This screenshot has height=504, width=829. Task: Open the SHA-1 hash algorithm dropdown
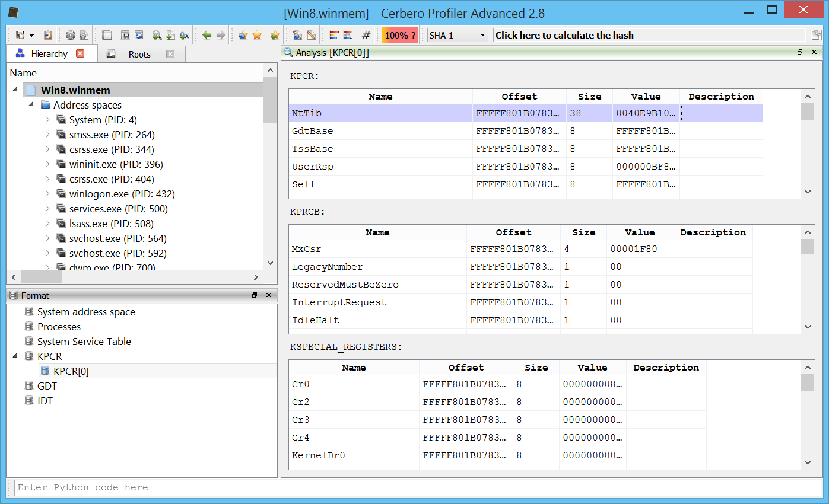click(x=458, y=35)
